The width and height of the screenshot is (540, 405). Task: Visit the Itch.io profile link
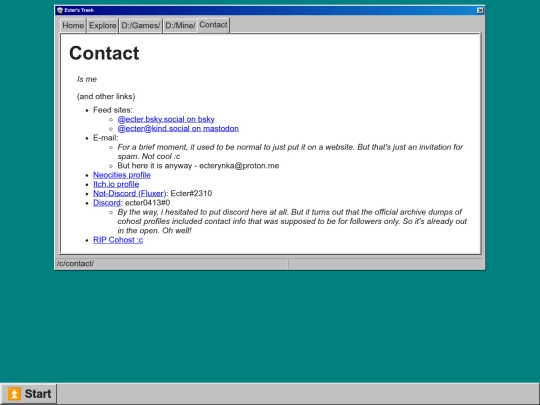coord(116,184)
